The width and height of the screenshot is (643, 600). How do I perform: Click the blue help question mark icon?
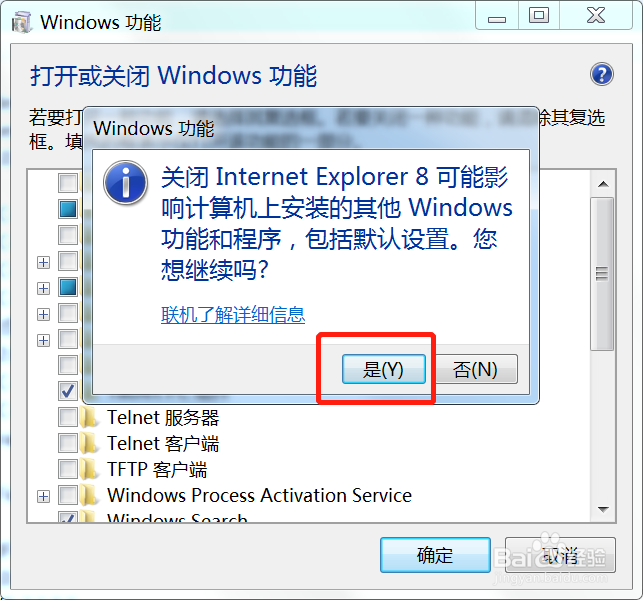pyautogui.click(x=602, y=74)
